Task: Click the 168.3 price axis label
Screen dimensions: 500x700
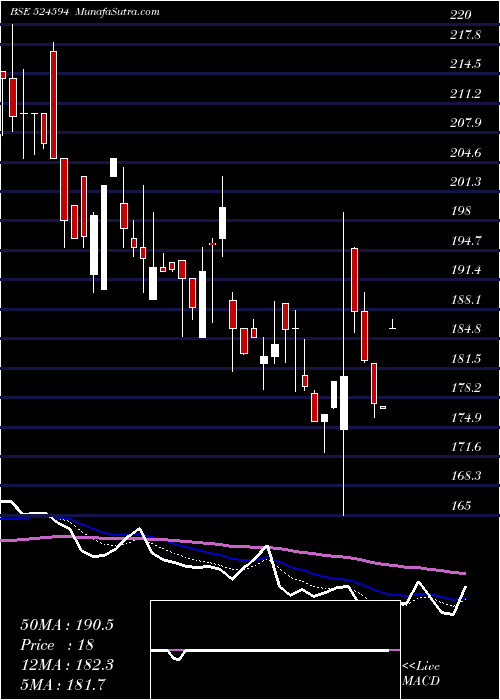Action: coord(466,476)
